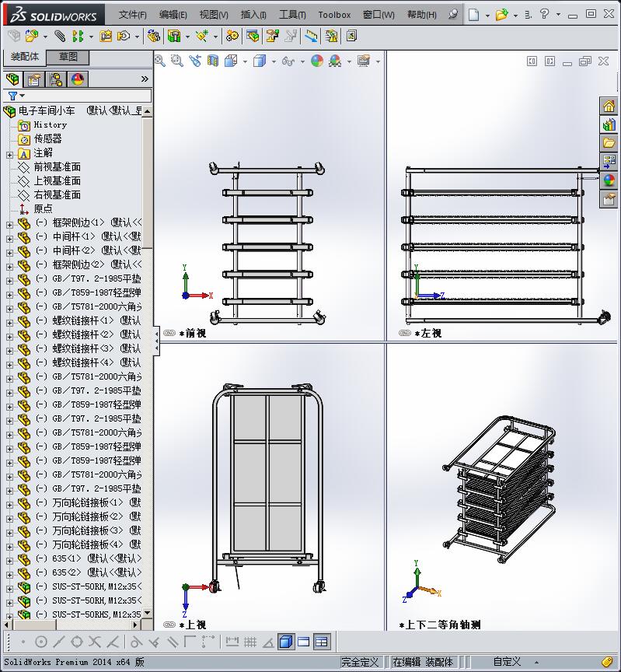Image resolution: width=621 pixels, height=672 pixels.
Task: Select the History tree item
Action: tap(50, 124)
